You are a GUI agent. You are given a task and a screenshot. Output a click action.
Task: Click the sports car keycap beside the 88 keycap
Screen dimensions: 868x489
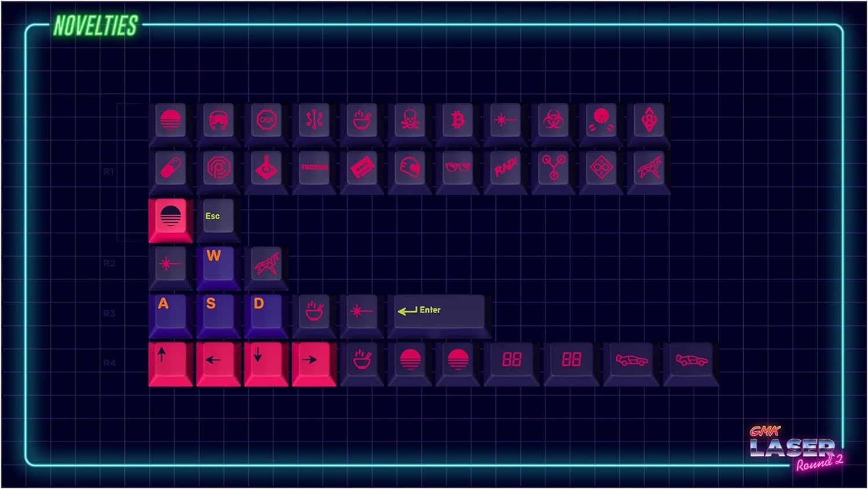tap(631, 364)
